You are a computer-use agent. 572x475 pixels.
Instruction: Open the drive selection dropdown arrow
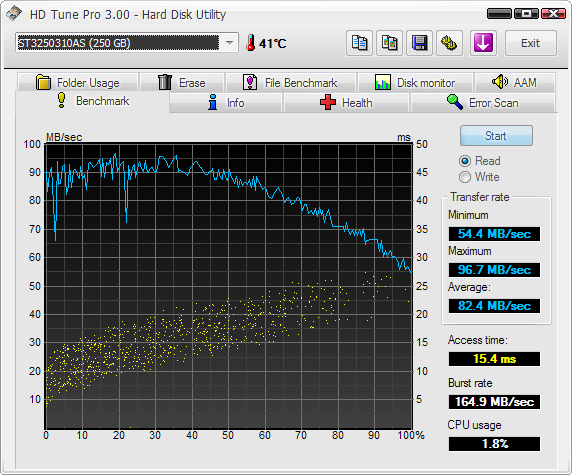coord(229,43)
